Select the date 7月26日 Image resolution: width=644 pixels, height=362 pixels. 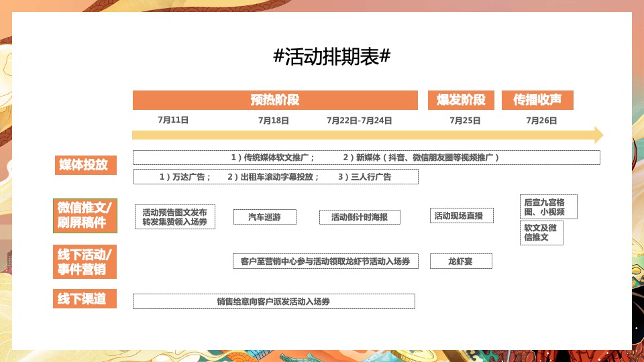541,121
